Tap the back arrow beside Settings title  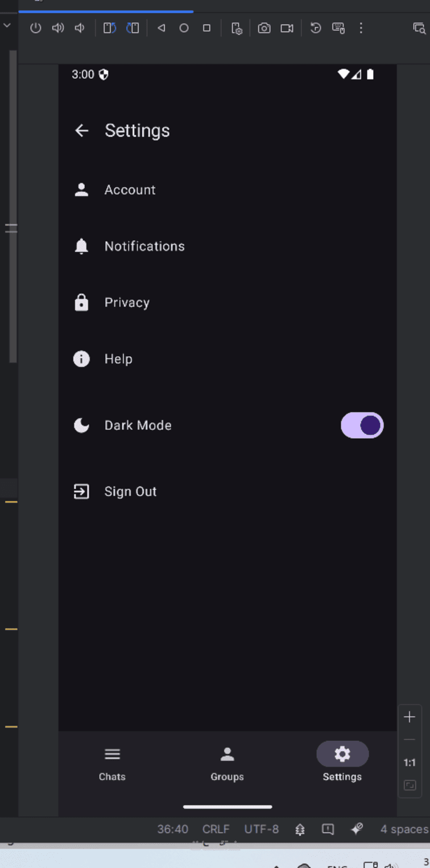pyautogui.click(x=82, y=130)
